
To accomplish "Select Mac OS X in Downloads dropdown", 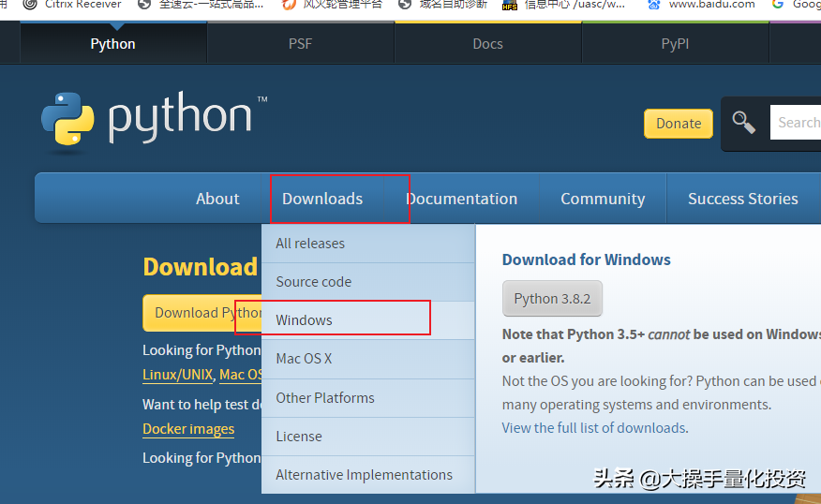I will click(368, 359).
